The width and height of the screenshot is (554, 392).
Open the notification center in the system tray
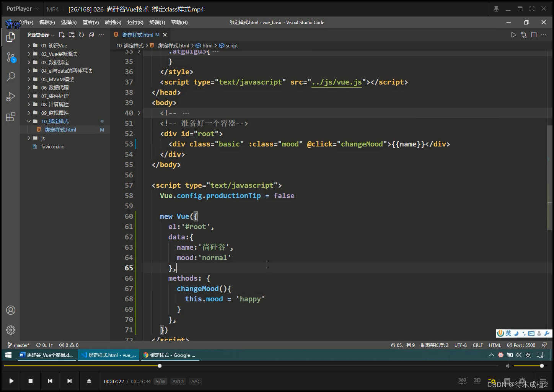[540, 355]
